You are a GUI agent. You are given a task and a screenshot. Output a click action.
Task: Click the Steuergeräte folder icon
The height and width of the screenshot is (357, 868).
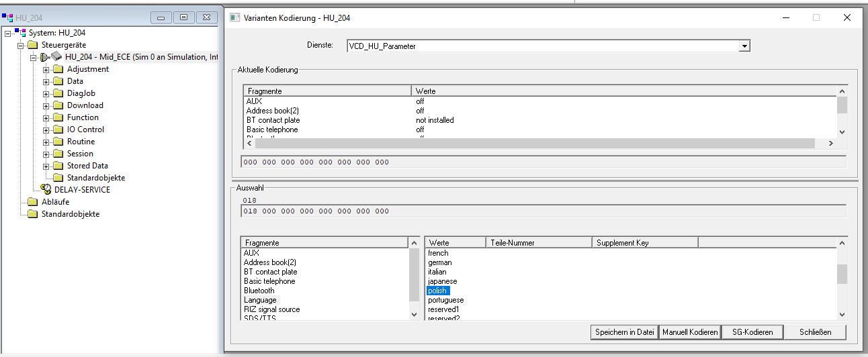tap(32, 45)
